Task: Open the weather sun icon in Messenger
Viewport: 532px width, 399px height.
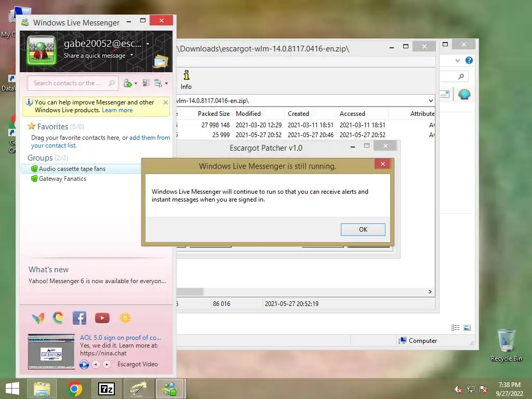Action: click(125, 318)
